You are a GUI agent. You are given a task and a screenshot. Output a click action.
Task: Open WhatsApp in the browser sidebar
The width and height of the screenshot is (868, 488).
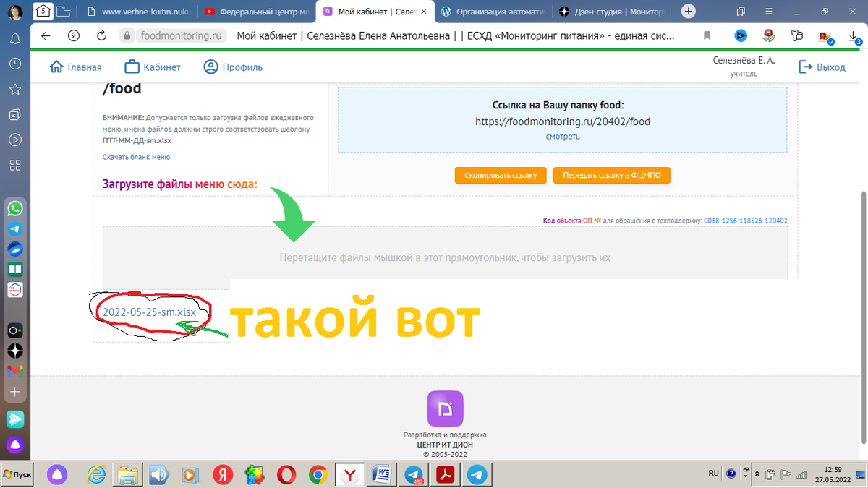(x=14, y=208)
